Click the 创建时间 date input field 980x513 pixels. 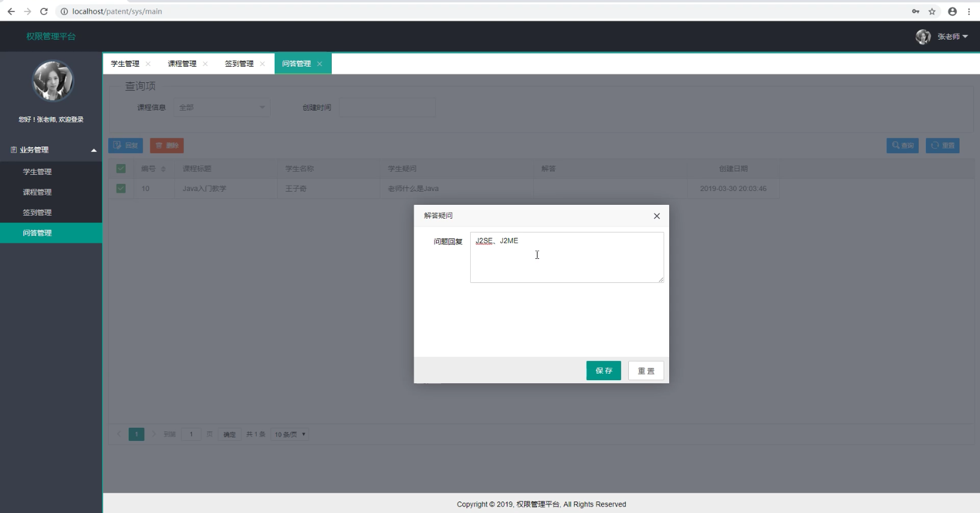point(387,108)
